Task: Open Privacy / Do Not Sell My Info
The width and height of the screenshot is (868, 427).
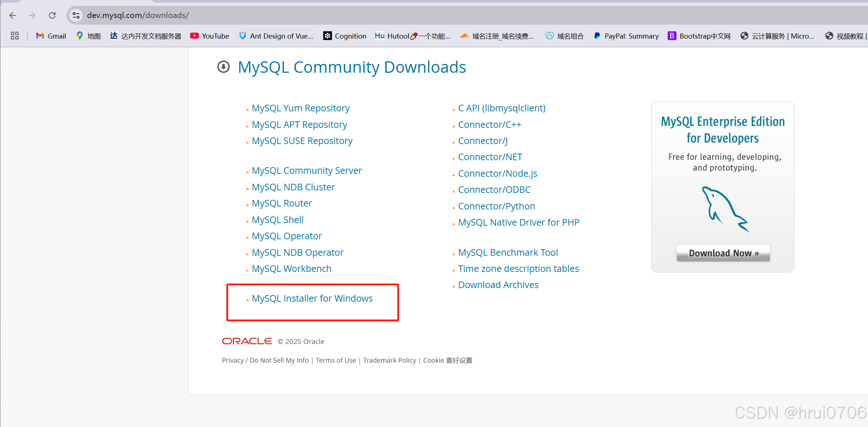Action: coord(265,360)
